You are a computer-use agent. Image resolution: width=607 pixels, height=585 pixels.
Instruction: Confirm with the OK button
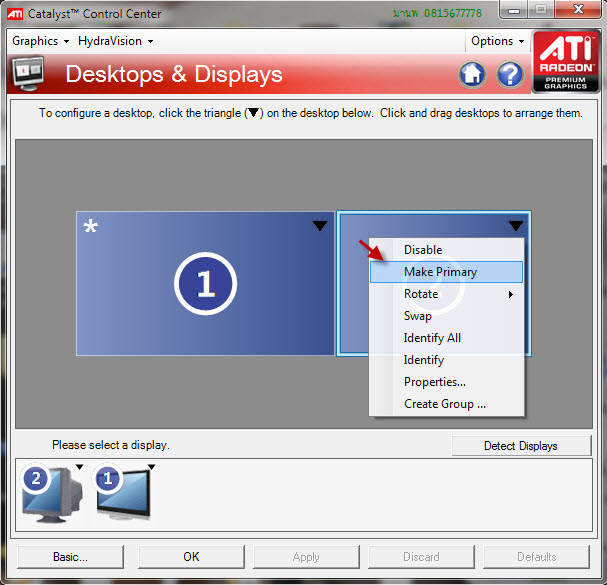click(x=191, y=557)
